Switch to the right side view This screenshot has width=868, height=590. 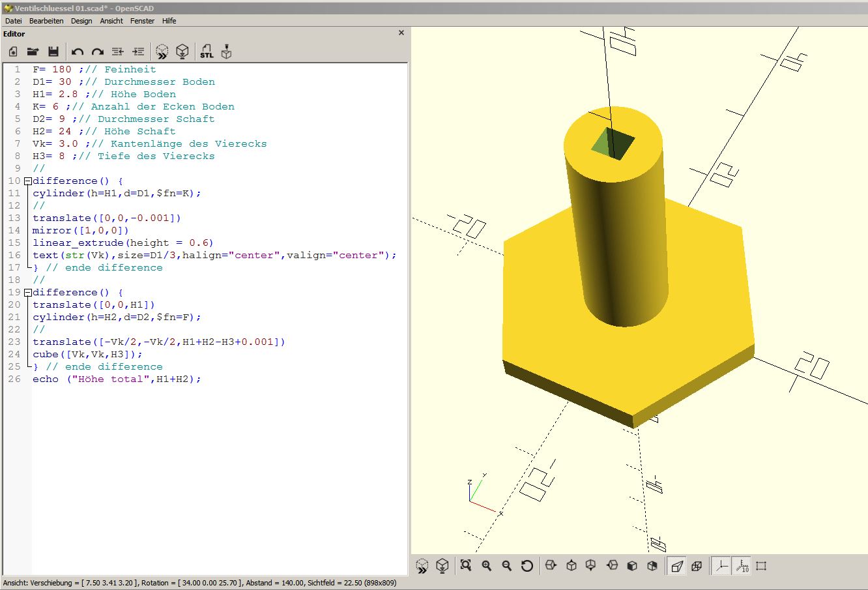551,566
